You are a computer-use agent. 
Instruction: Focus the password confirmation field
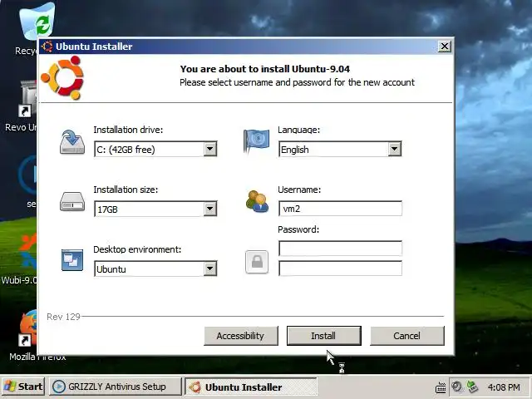pos(340,268)
